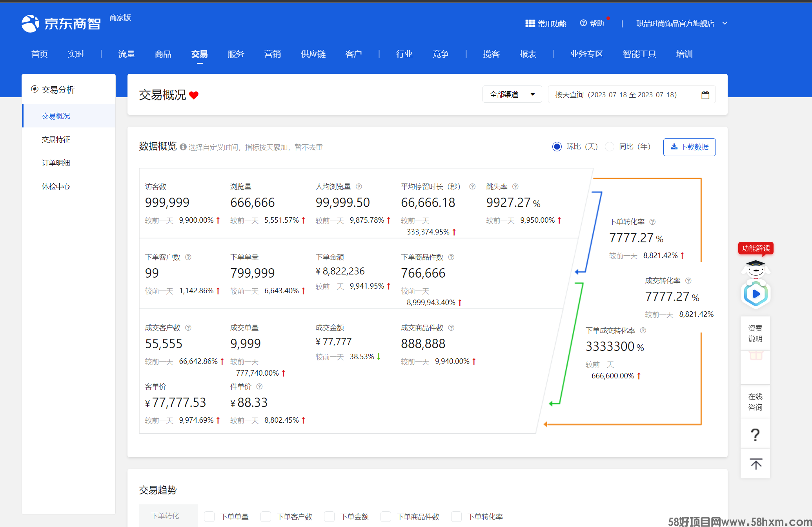Open the 商品 tab

(x=163, y=54)
